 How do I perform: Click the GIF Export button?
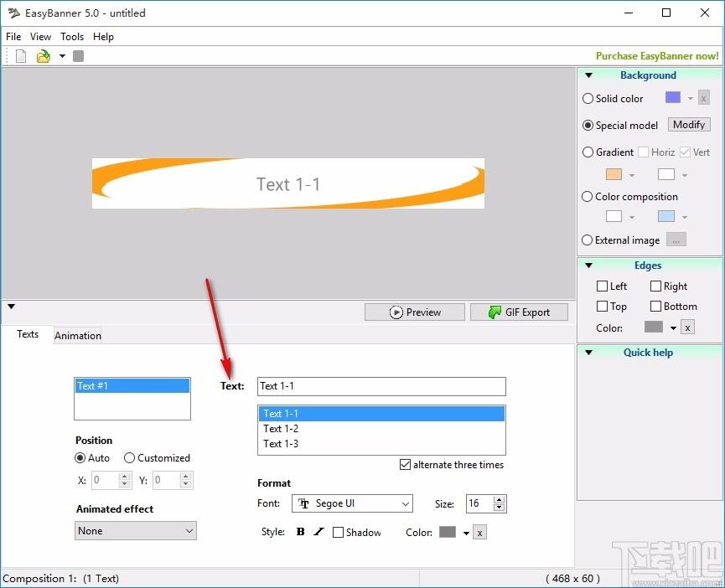coord(519,312)
